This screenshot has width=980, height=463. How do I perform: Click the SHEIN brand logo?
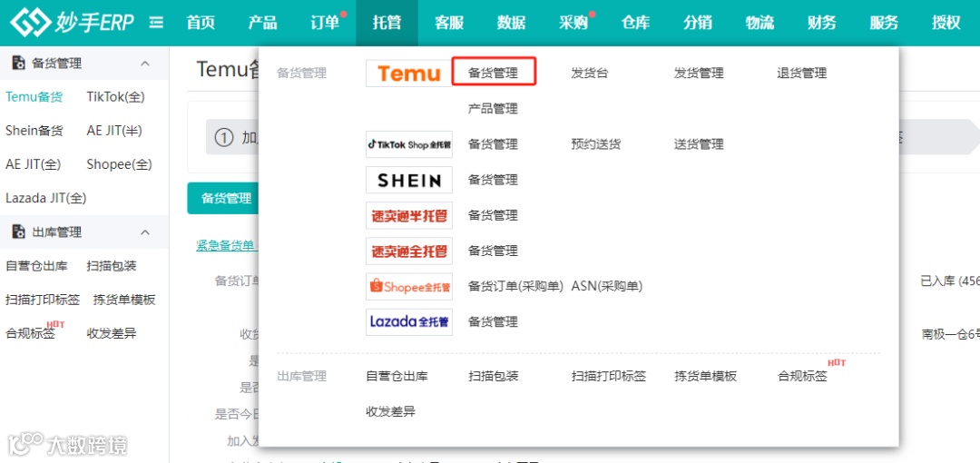tap(408, 180)
